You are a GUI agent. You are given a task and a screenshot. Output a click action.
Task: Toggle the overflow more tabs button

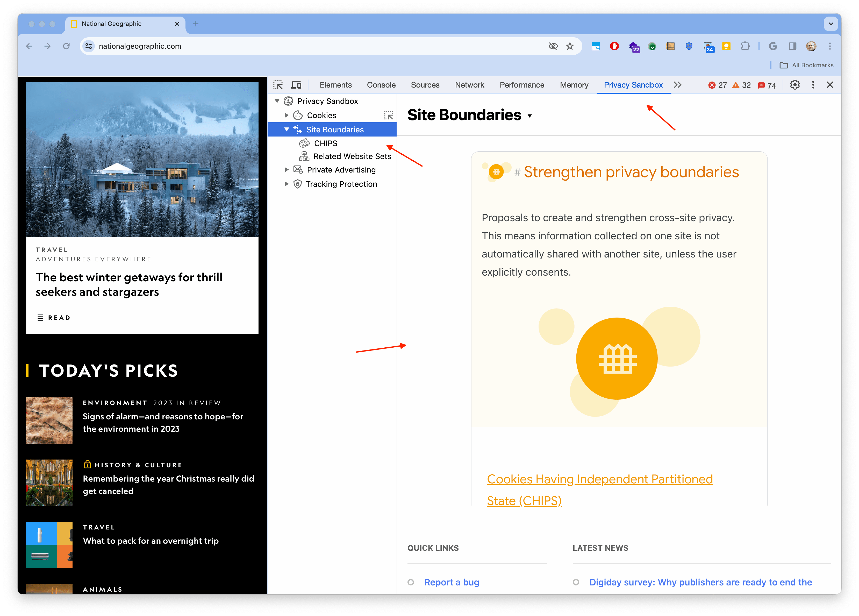point(677,85)
